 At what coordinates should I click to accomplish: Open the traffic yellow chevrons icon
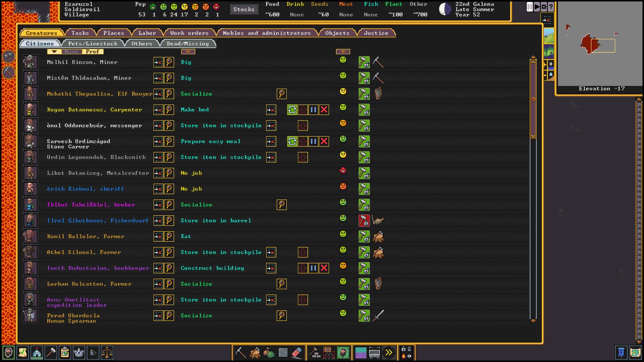pyautogui.click(x=388, y=353)
